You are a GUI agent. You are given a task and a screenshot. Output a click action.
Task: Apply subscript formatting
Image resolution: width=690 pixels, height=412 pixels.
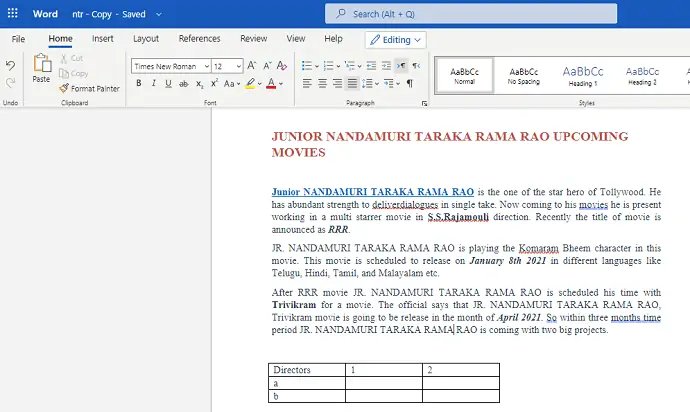coord(200,84)
